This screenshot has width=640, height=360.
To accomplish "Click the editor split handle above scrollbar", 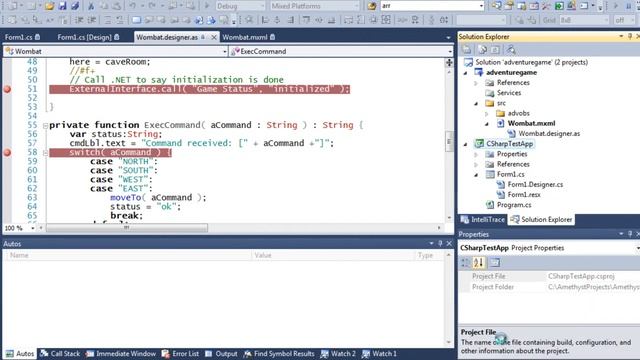I will [x=449, y=62].
